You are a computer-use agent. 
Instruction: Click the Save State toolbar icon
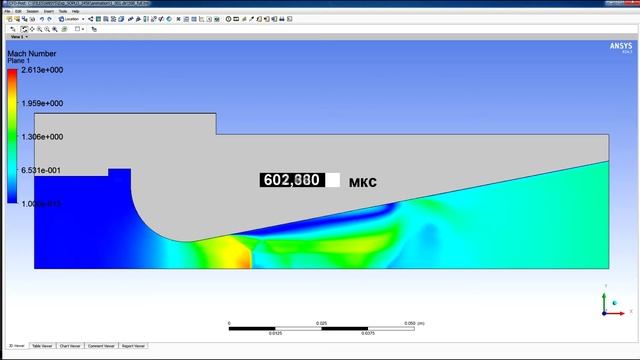[x=24, y=19]
